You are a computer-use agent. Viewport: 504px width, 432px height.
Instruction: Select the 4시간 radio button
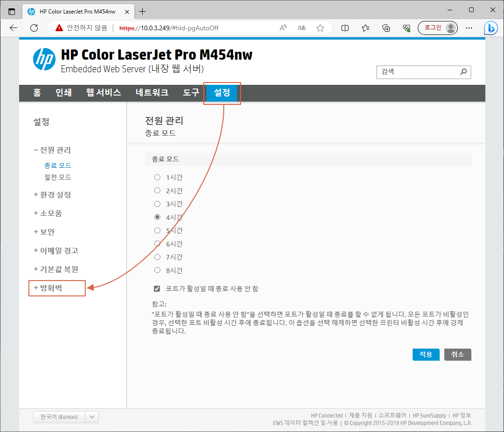(157, 217)
